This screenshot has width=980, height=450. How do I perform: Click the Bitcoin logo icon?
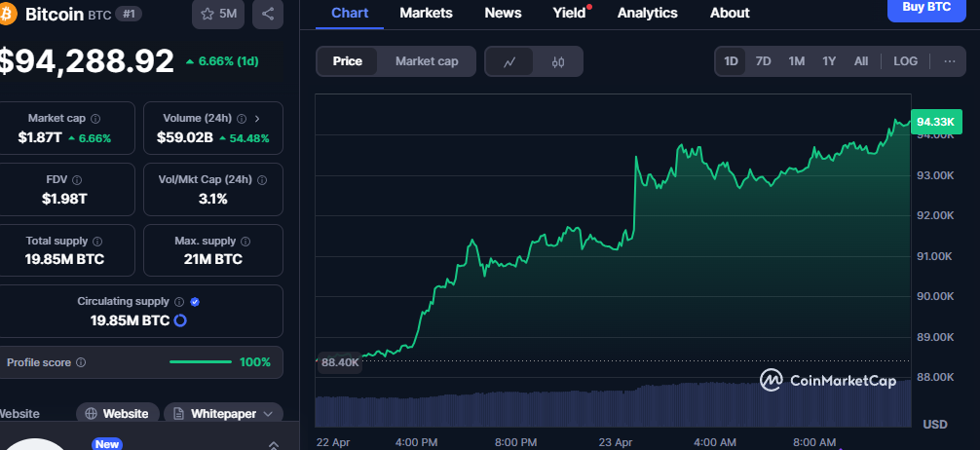(x=8, y=14)
